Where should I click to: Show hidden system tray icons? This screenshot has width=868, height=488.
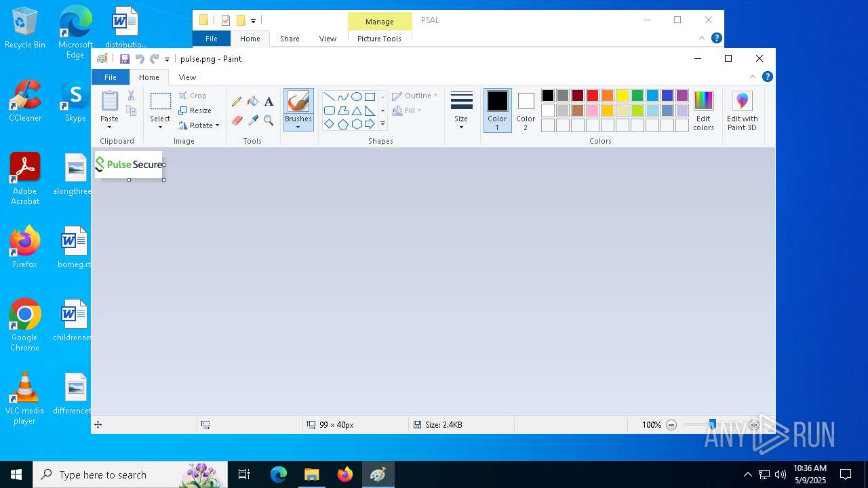(748, 474)
